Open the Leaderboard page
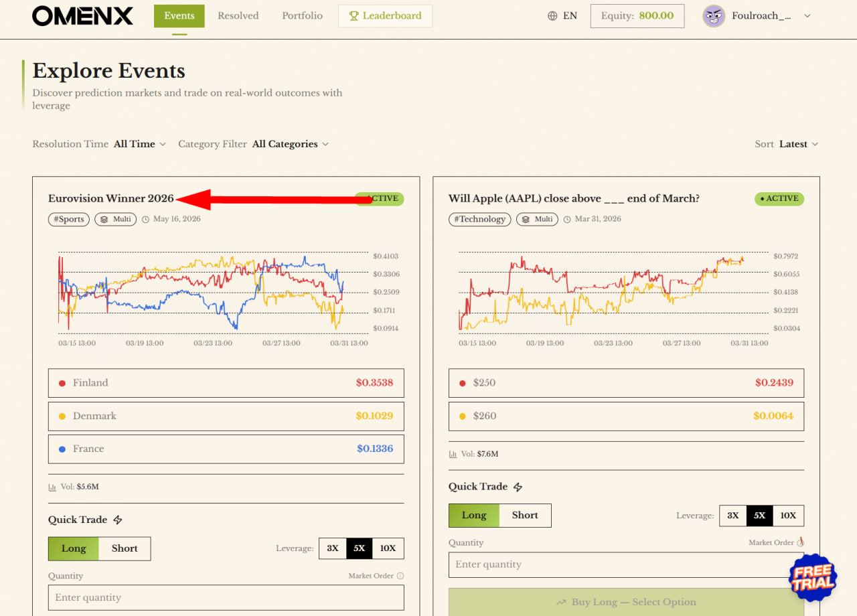857x616 pixels. pos(385,16)
